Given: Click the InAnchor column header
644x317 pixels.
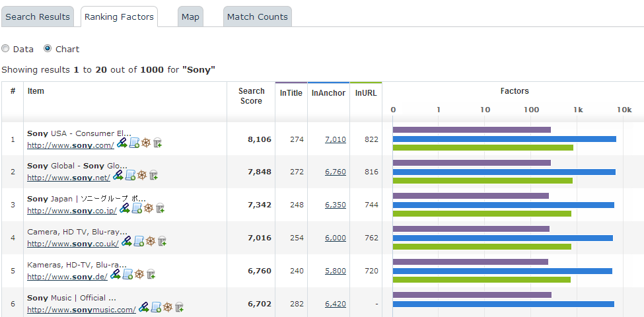Looking at the screenshot, I should 328,93.
